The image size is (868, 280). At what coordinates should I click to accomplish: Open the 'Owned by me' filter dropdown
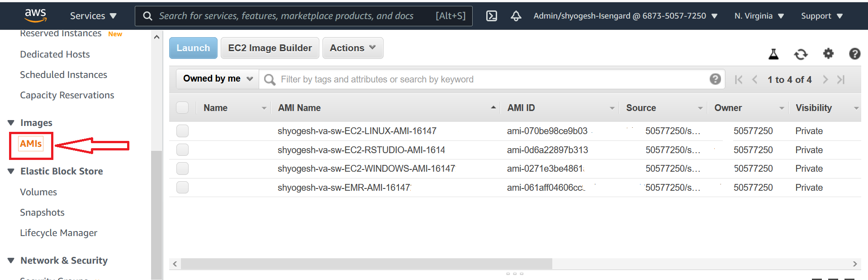click(218, 79)
